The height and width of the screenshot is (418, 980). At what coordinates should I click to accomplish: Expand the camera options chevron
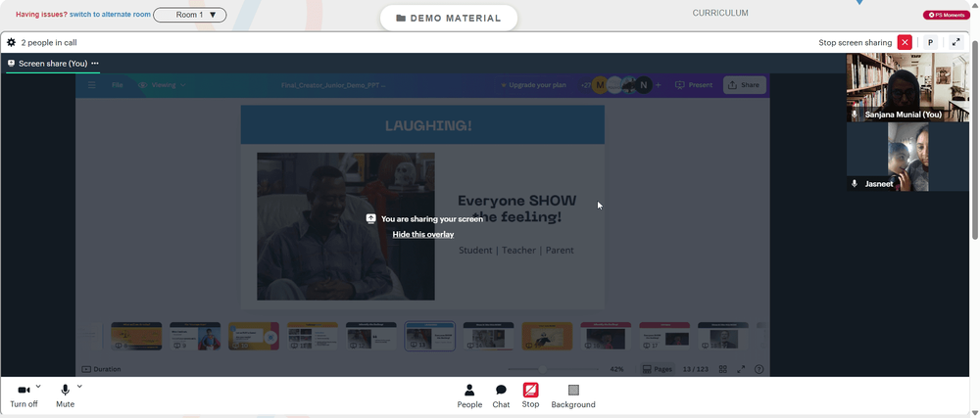(38, 387)
